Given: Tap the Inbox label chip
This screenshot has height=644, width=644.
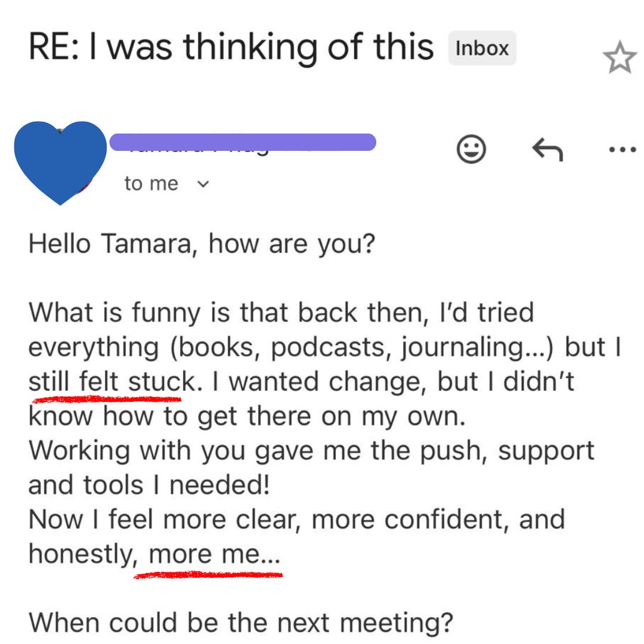Looking at the screenshot, I should point(482,48).
